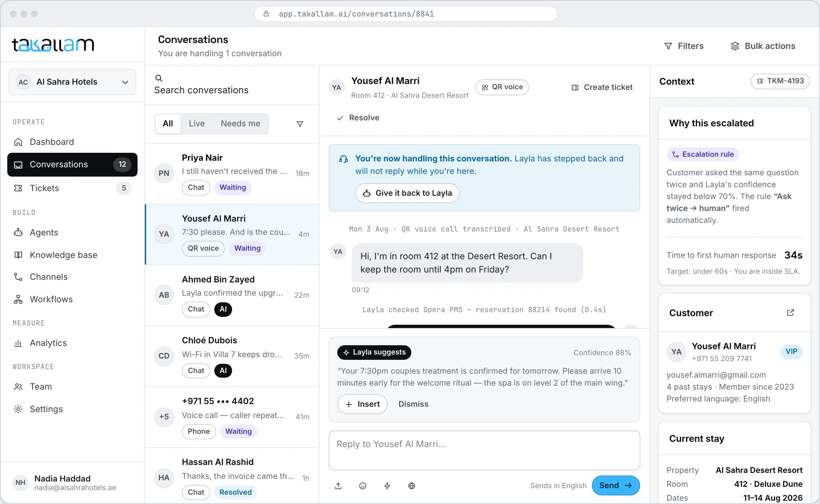Screen dimensions: 820x504
Task: Open Chloé Dubois conversation
Action: click(x=232, y=356)
